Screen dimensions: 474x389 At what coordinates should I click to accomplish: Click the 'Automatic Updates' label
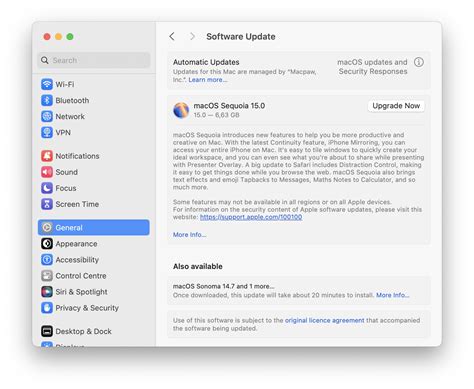[206, 62]
